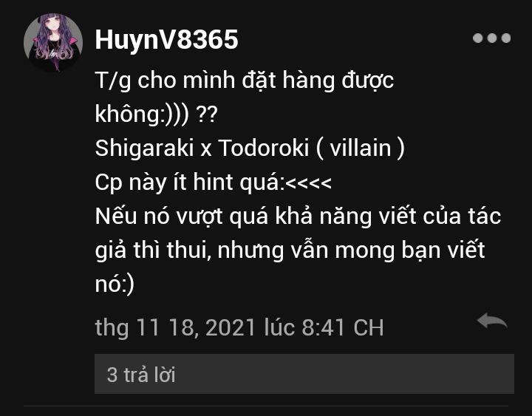
Task: Select the line starting with "Nếu nó vượt quá"
Action: click(298, 216)
